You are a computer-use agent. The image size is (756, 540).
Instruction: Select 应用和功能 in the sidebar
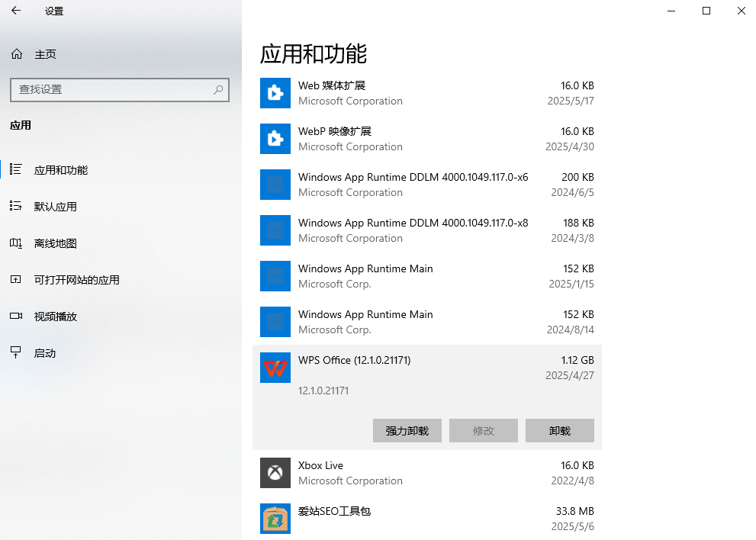60,170
